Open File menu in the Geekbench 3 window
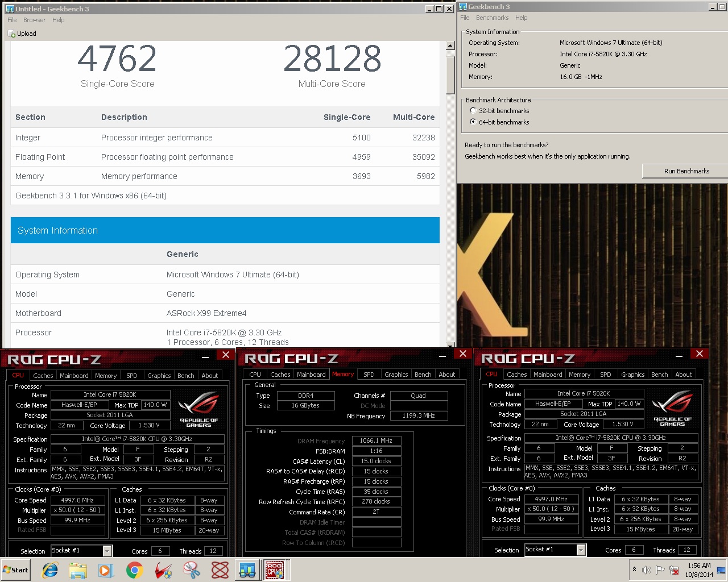728x582 pixels. (x=465, y=18)
